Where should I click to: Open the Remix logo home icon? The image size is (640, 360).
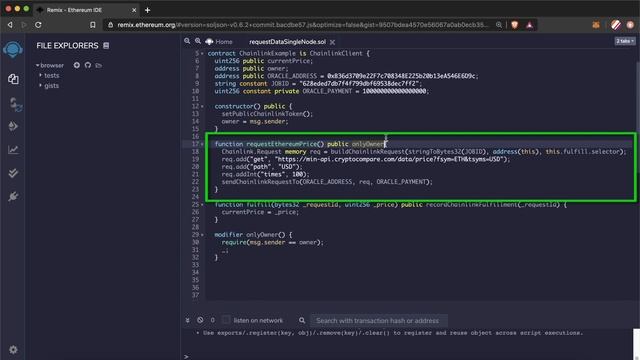[13, 49]
